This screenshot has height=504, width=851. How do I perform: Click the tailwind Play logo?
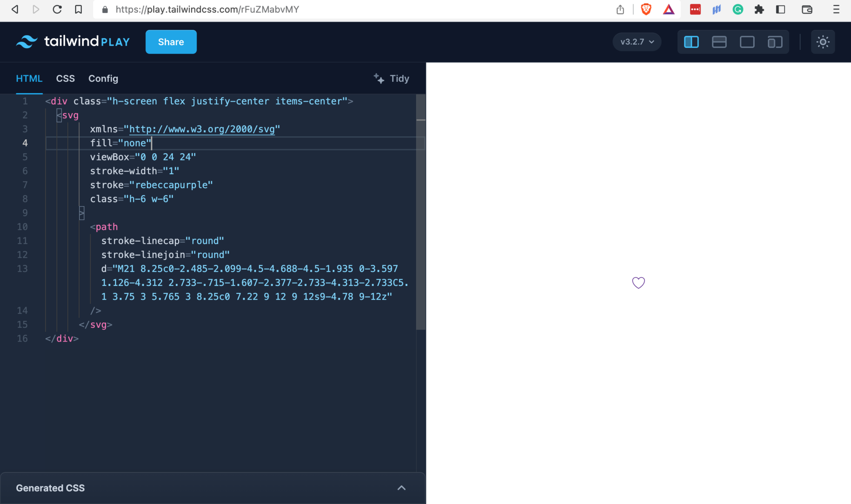coord(73,42)
